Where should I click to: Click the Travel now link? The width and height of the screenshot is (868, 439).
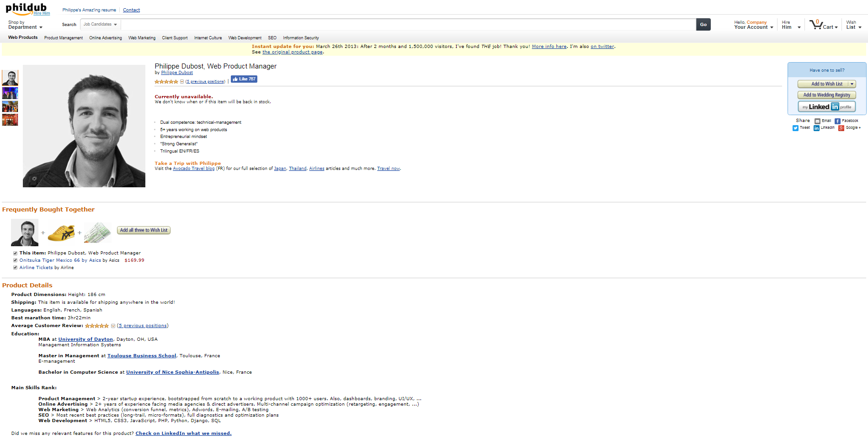tap(388, 169)
